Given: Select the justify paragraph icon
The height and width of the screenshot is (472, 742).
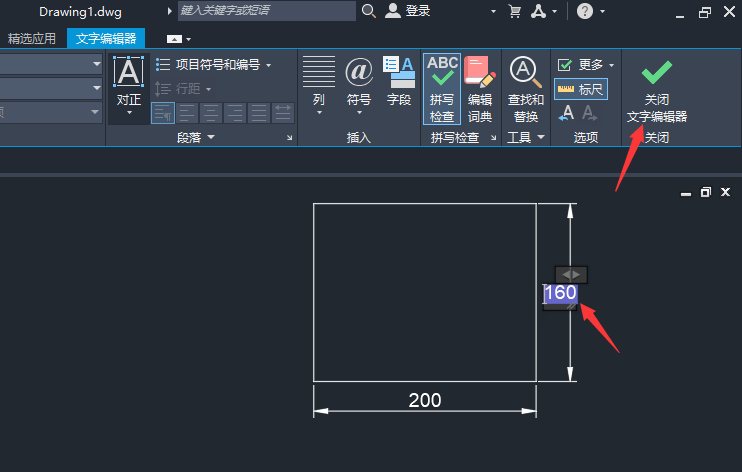Looking at the screenshot, I should pos(259,113).
